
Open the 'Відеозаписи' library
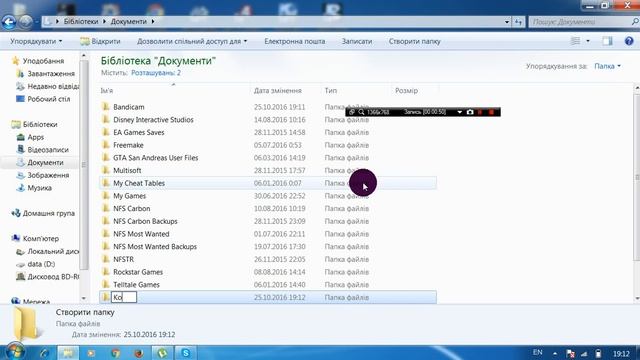[48, 149]
